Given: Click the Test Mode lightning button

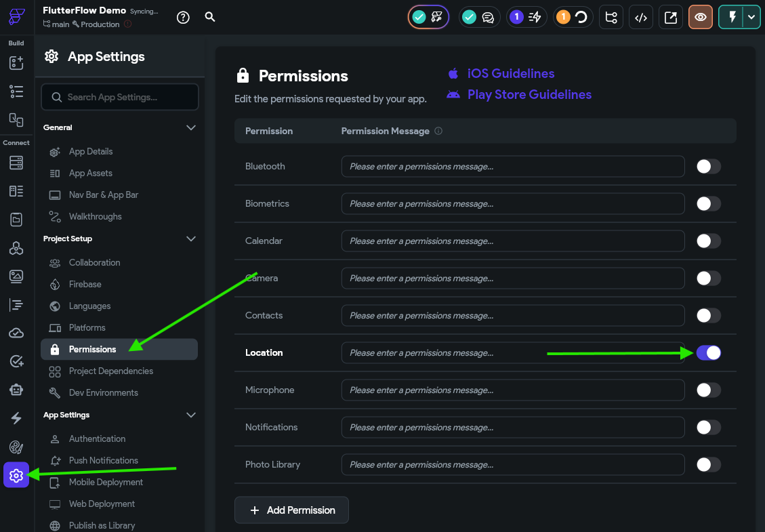Looking at the screenshot, I should pyautogui.click(x=732, y=18).
